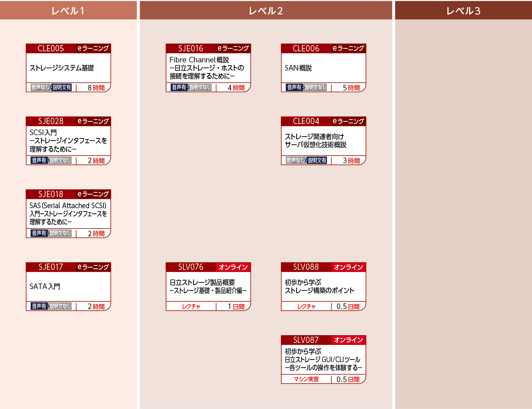This screenshot has width=532, height=409.
Task: Click the 音声なし+説明文有 tag on CLE005
Action: click(x=51, y=87)
